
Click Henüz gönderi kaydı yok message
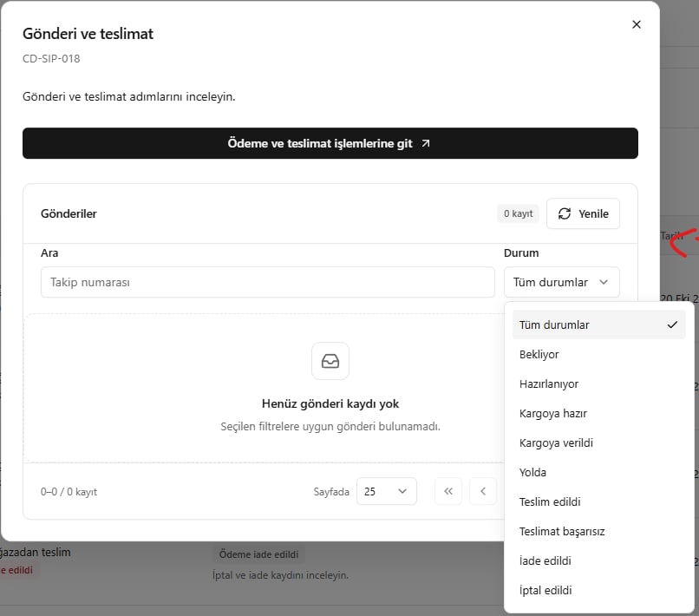[x=330, y=403]
